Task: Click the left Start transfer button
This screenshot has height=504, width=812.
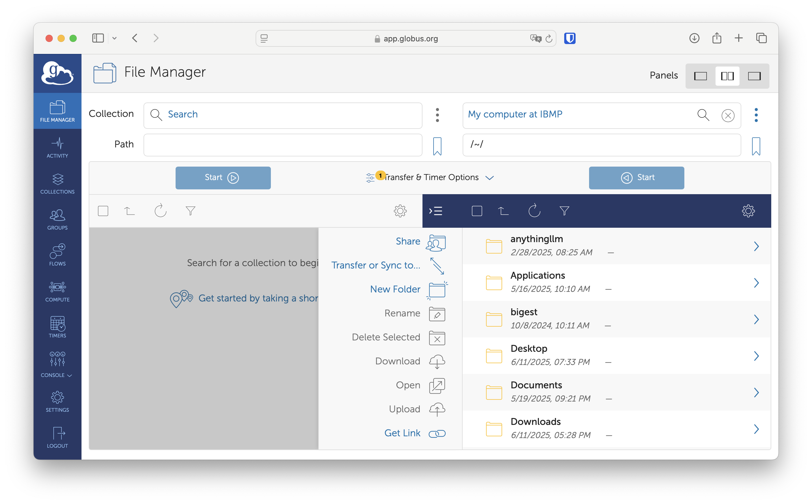Action: click(223, 178)
